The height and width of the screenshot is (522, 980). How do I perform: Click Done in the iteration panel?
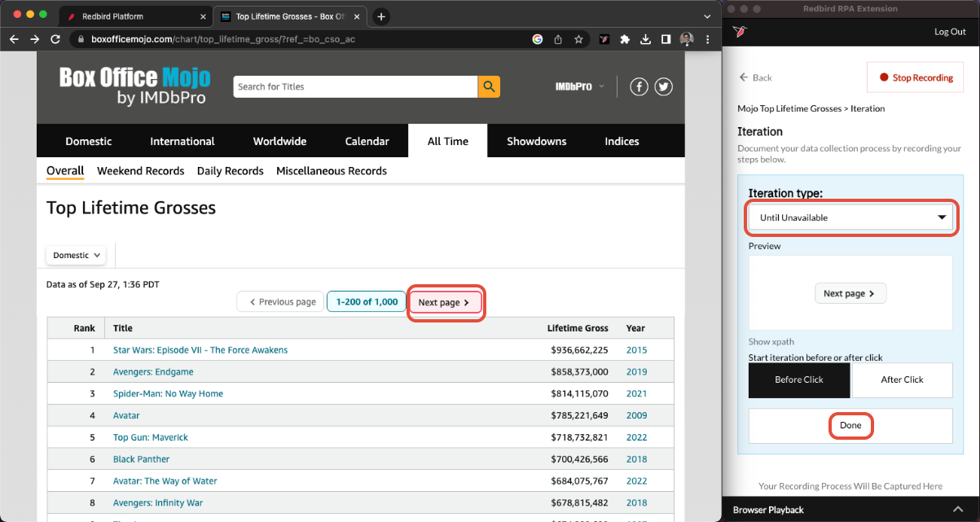coord(850,425)
